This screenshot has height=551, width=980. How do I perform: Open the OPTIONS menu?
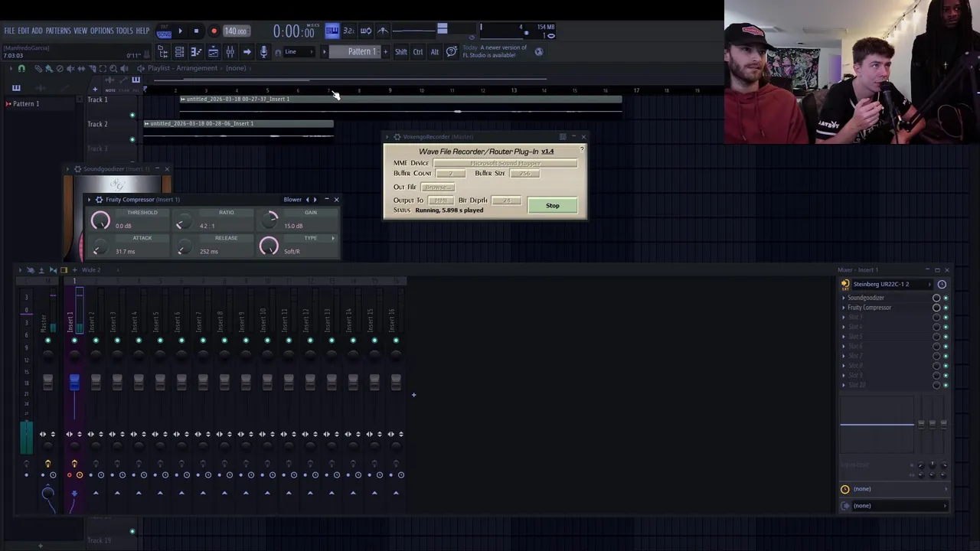[x=102, y=31]
